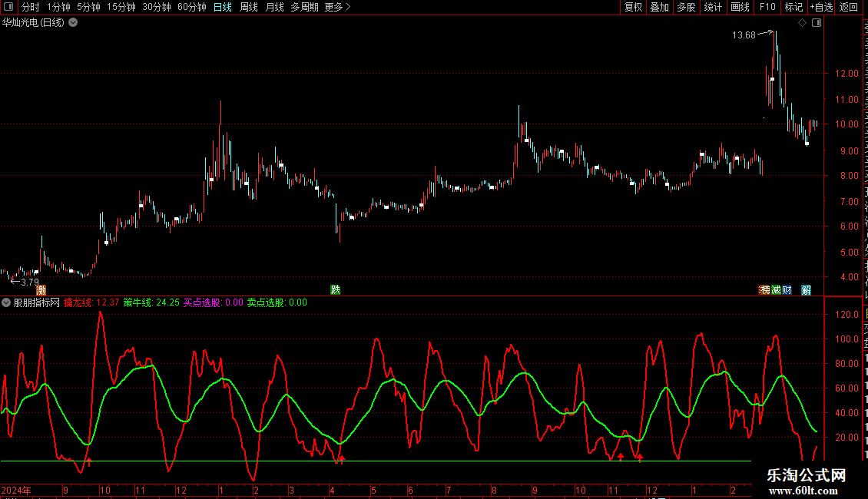This screenshot has height=499, width=868.
Task: Switch to 日线 daily chart
Action: (x=223, y=7)
